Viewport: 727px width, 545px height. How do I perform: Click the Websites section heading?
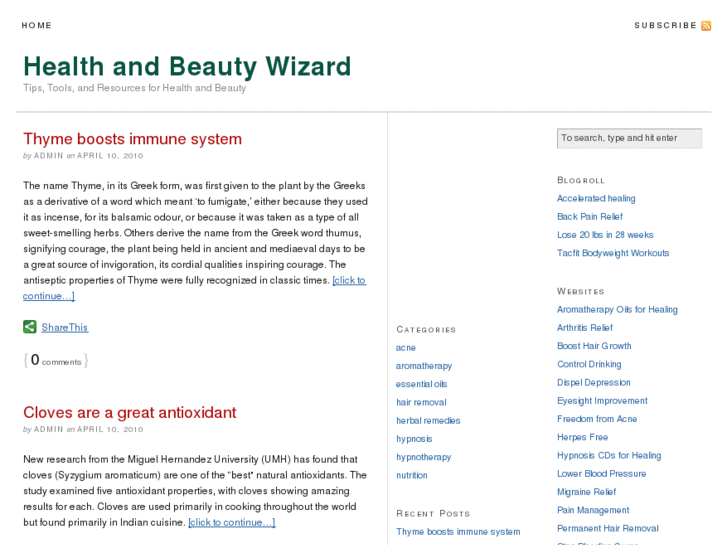click(x=580, y=291)
